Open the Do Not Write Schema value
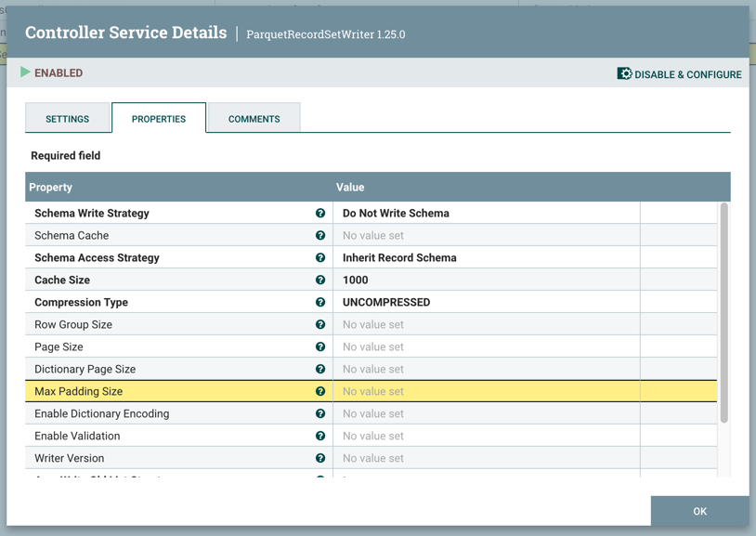The image size is (756, 536). coord(396,214)
